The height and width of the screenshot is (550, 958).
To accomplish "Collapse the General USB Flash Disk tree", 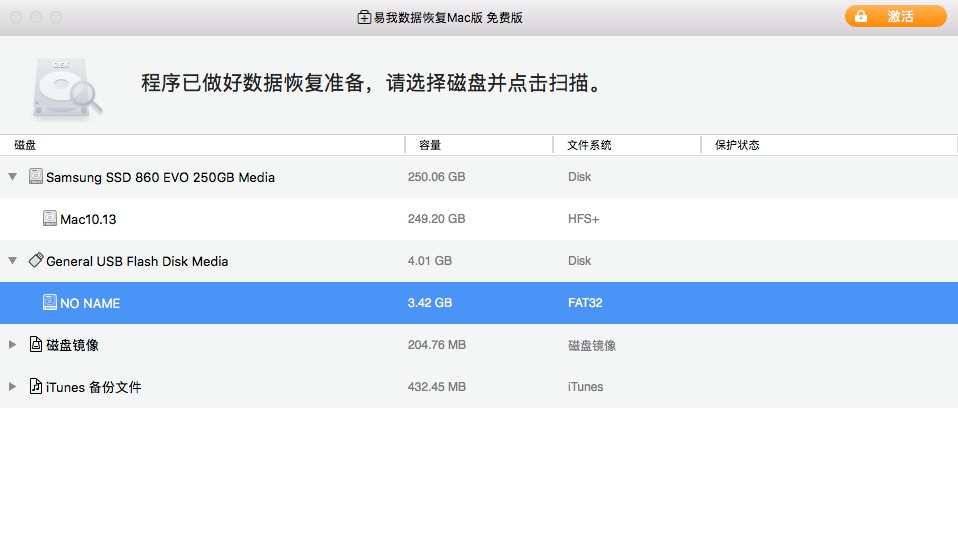I will [x=12, y=261].
